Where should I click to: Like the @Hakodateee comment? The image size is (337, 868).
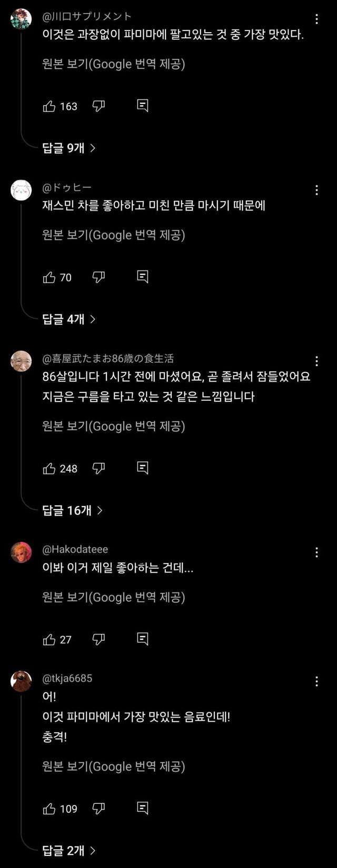coord(49,639)
